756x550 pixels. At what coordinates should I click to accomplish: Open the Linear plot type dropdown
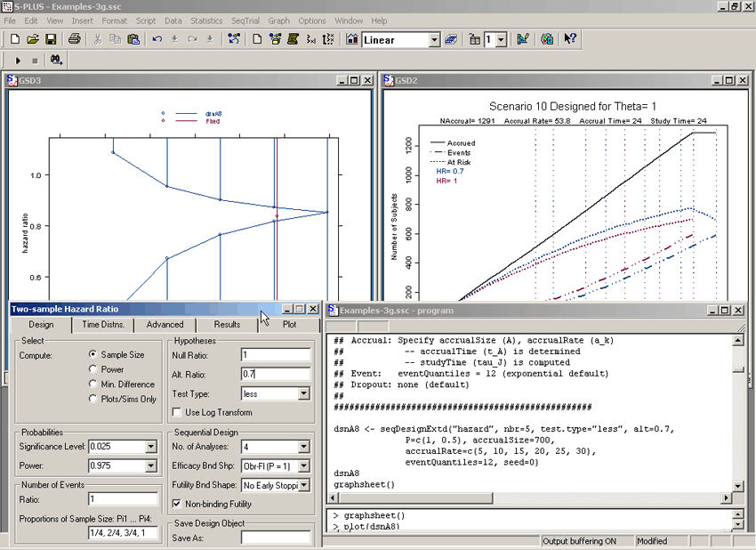[434, 40]
